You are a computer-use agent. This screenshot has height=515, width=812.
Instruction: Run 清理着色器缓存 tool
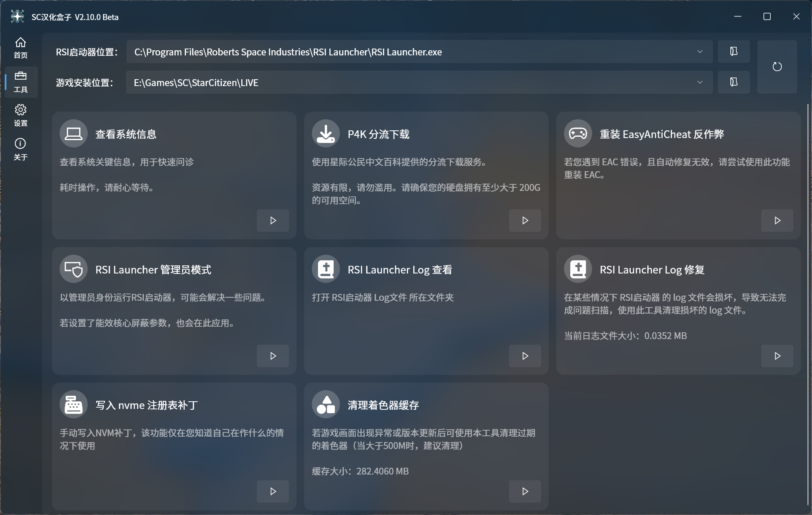click(x=525, y=492)
